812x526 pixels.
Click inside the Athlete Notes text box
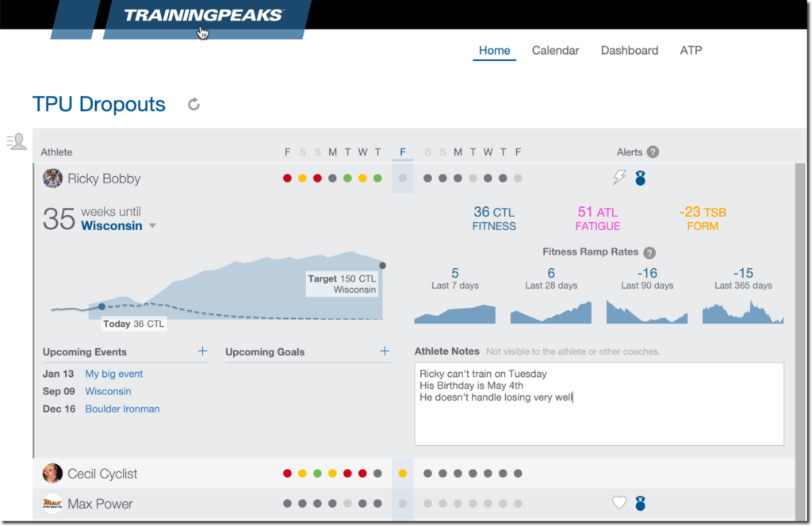[x=599, y=404]
